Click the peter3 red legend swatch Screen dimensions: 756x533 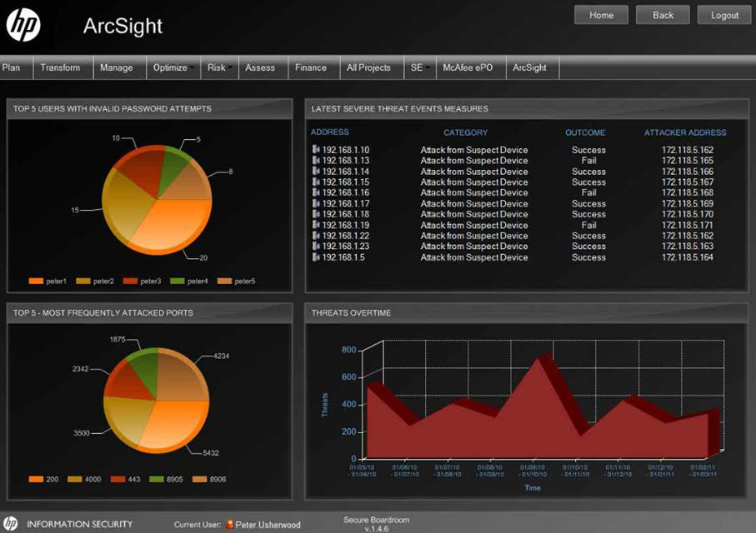pyautogui.click(x=130, y=281)
